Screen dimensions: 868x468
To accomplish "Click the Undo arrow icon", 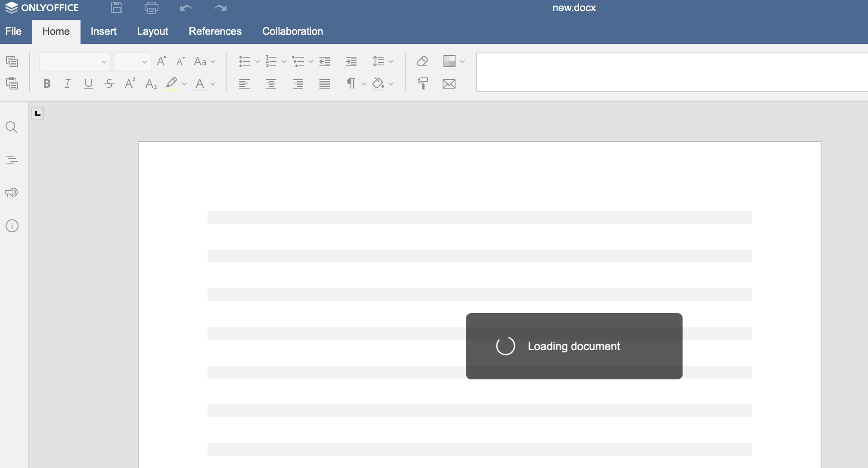I will [x=186, y=8].
